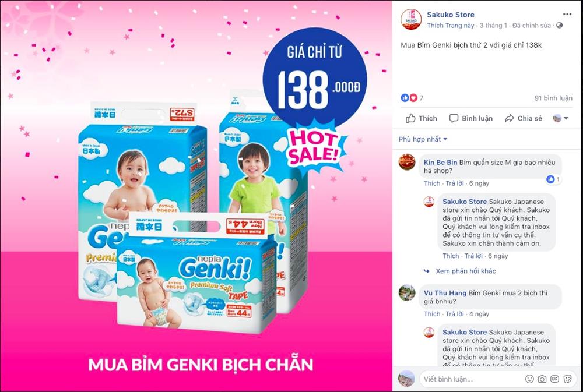Click the Sakuko Store page avatar

pos(411,19)
